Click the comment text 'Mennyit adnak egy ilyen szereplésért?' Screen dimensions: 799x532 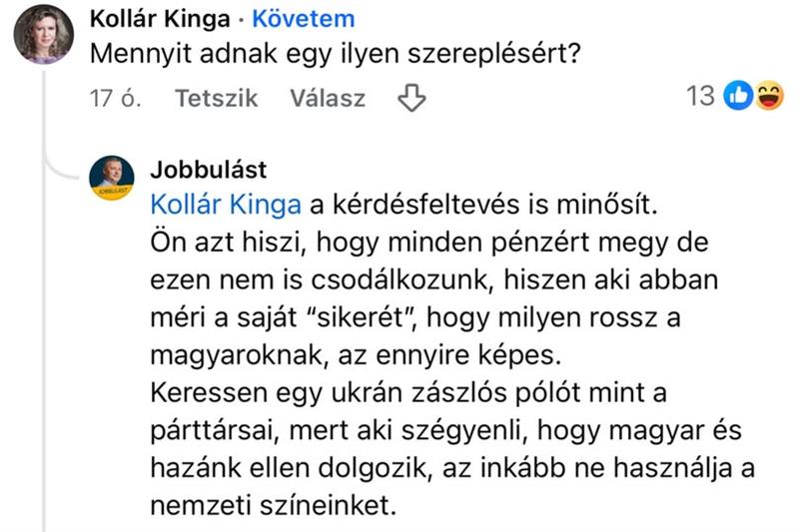coord(336,53)
